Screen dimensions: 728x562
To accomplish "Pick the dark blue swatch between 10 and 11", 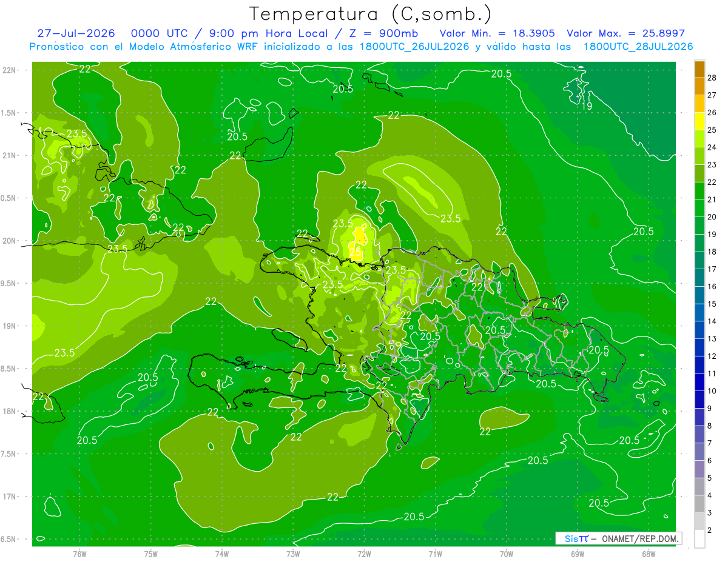I will click(x=699, y=383).
